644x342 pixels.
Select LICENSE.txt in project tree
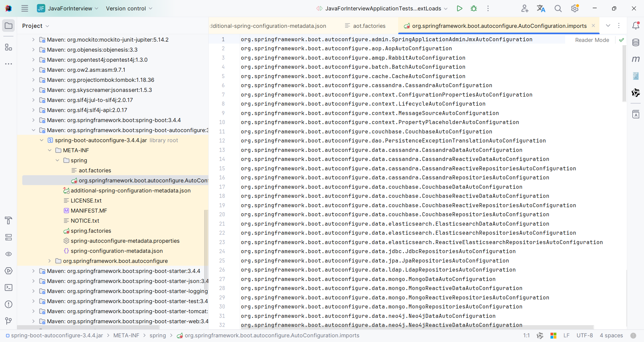click(86, 201)
